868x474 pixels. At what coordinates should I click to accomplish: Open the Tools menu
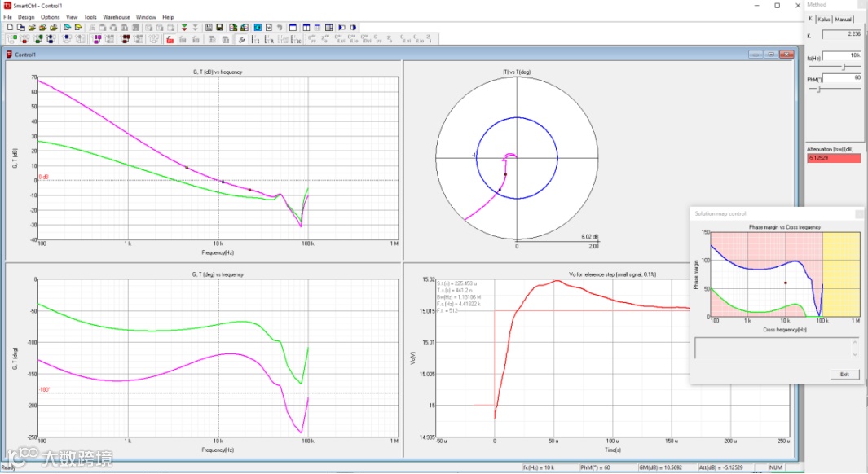click(90, 17)
